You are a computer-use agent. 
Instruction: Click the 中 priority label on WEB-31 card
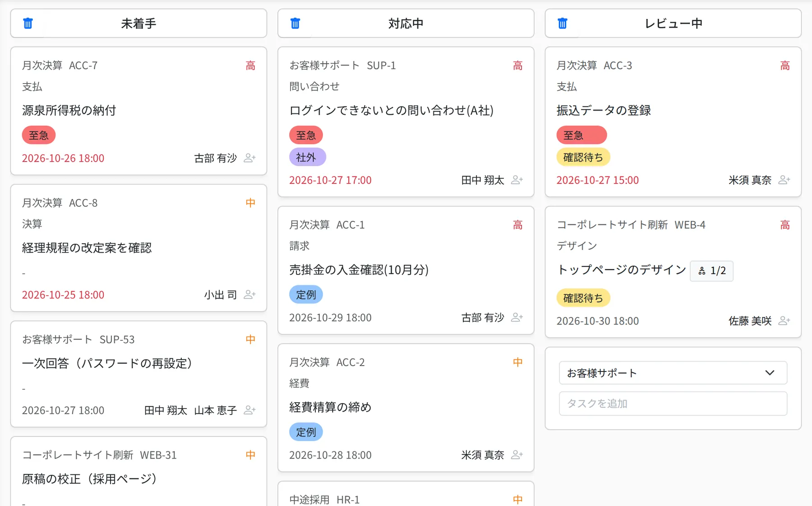250,455
